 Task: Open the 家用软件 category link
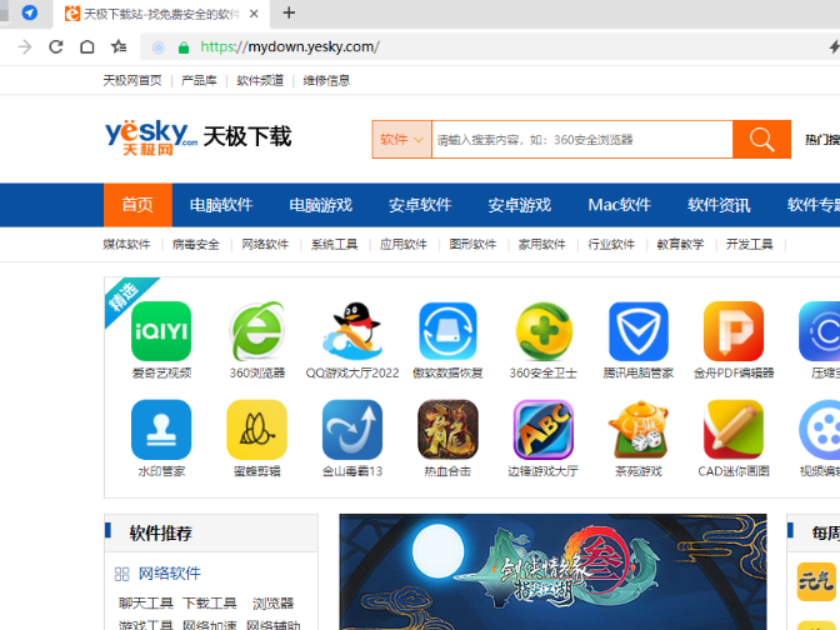coord(542,244)
